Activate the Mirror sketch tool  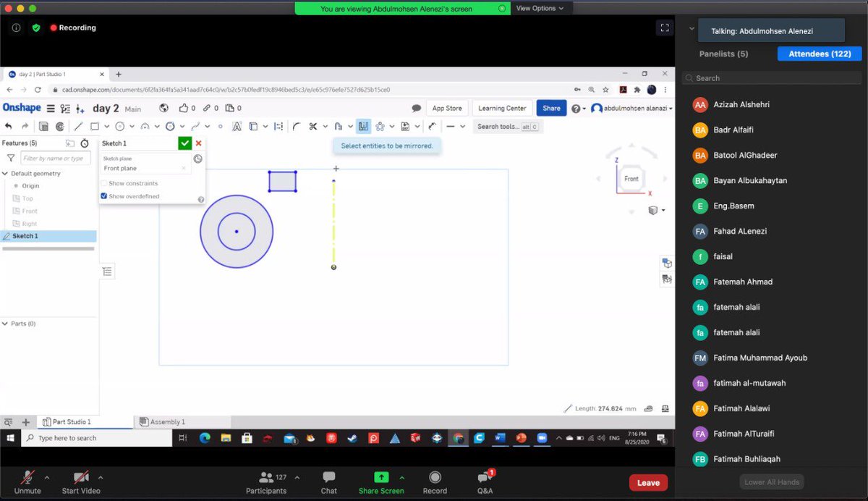363,126
